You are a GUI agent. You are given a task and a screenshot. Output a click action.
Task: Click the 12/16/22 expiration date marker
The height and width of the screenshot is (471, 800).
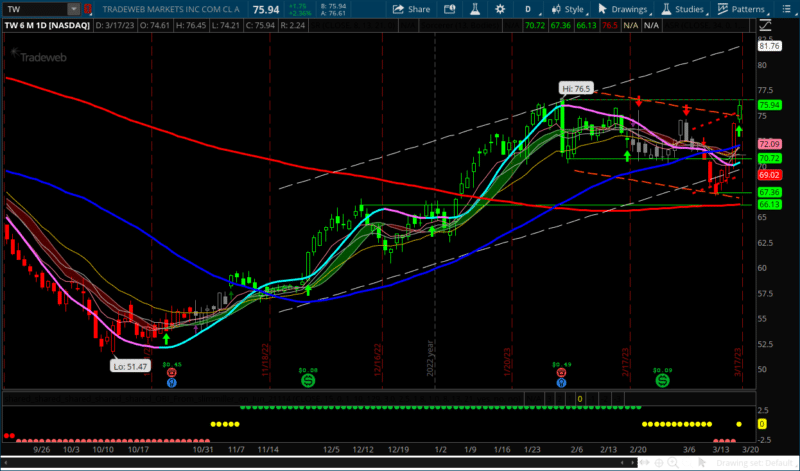click(378, 360)
